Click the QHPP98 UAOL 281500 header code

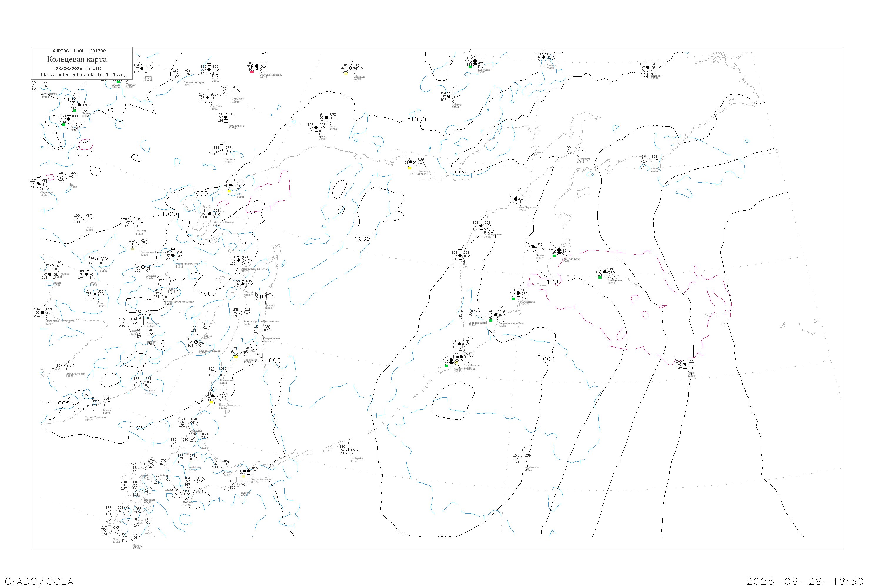(x=79, y=51)
